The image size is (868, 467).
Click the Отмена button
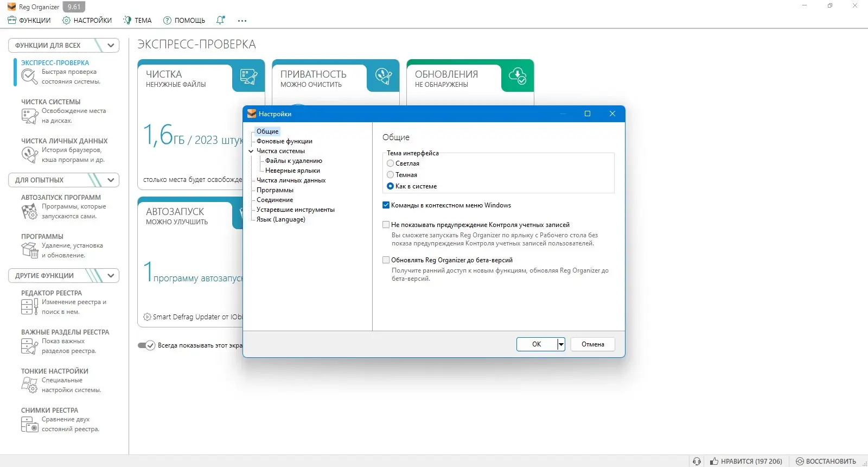(593, 344)
